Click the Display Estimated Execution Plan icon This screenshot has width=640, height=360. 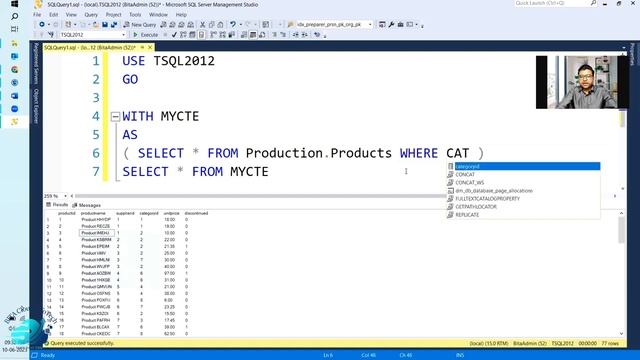click(183, 35)
